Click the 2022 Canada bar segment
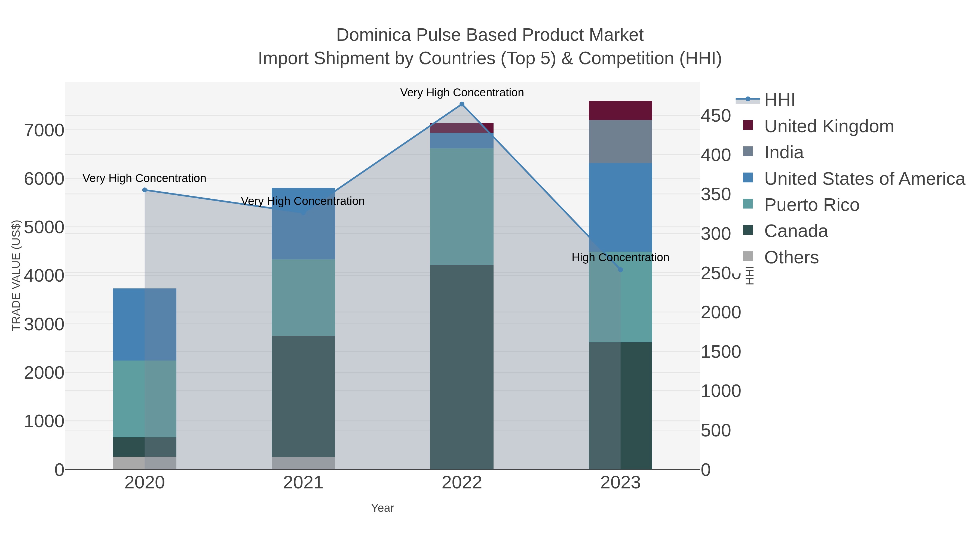Viewport: 980px width, 551px height. point(462,367)
